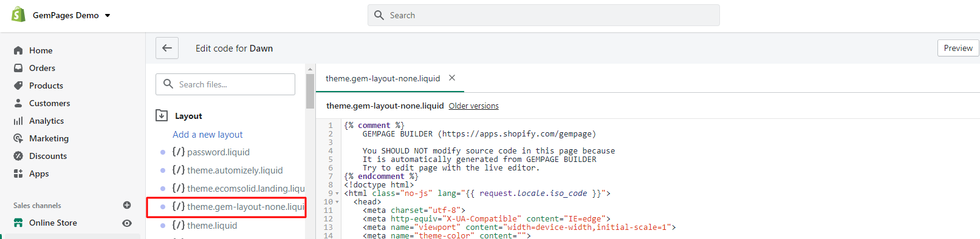Viewport: 980px width, 239px height.
Task: Open Products in the sidebar
Action: tap(46, 86)
